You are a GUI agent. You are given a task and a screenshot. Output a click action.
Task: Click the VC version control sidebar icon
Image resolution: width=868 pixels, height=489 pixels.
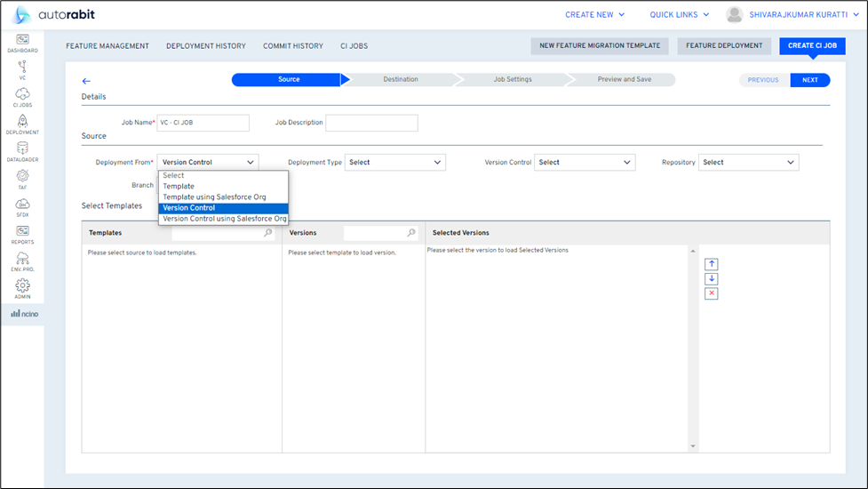22,68
